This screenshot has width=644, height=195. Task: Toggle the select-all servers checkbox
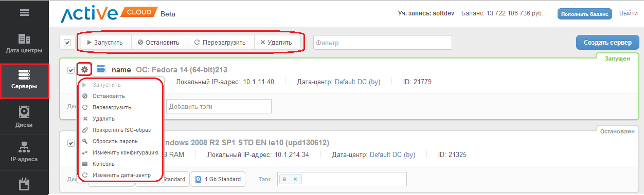pyautogui.click(x=67, y=43)
